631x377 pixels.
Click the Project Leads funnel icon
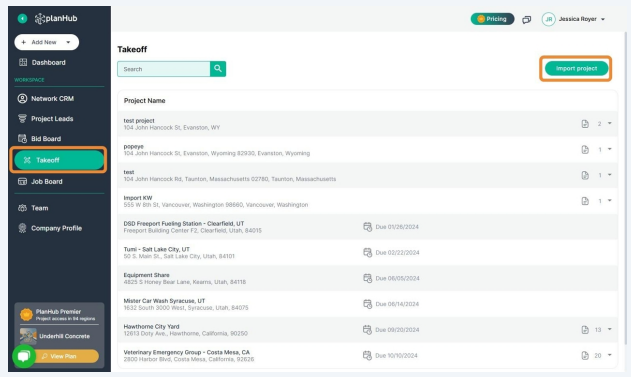click(x=23, y=119)
